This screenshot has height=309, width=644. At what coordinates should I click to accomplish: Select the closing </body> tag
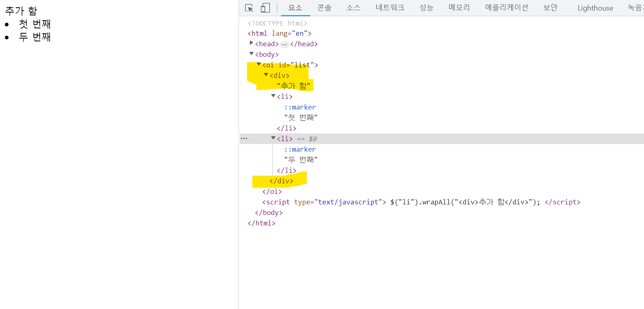pyautogui.click(x=269, y=212)
